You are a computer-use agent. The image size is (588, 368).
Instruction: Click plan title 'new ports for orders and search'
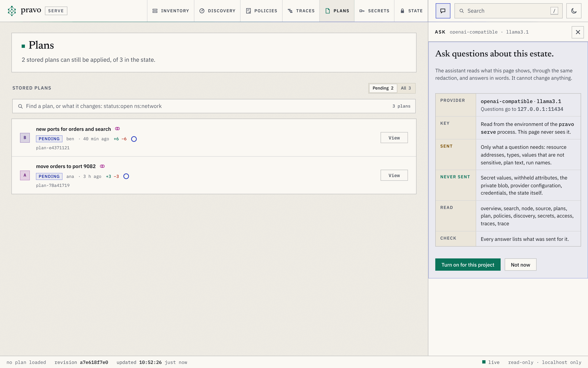[73, 129]
